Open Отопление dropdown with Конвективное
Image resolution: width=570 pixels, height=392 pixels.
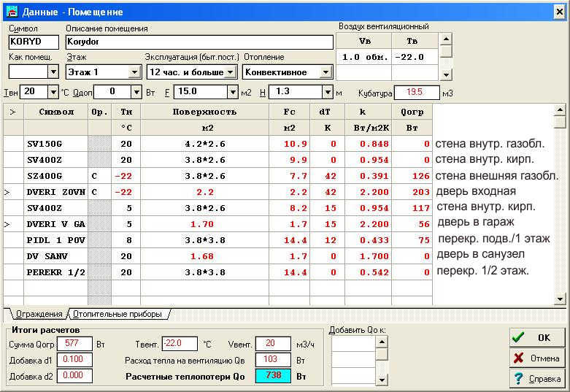(326, 72)
